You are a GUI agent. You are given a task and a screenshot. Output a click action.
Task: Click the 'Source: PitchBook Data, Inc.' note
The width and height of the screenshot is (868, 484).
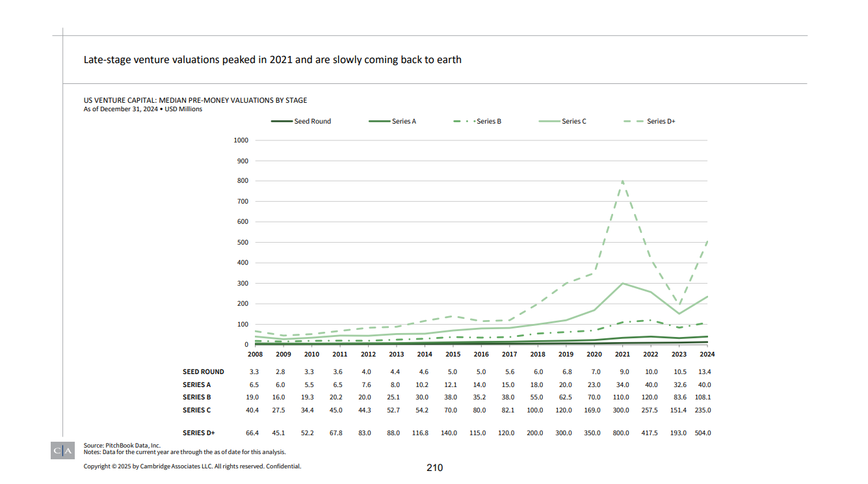coord(122,445)
